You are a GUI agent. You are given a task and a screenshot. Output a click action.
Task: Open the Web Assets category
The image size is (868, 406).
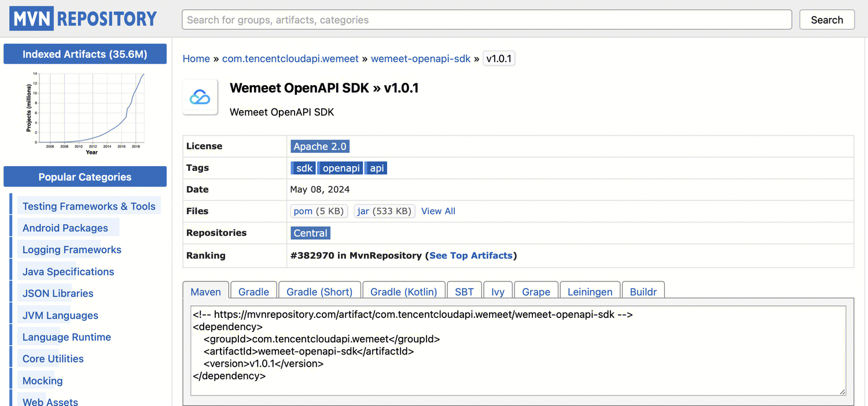[x=50, y=401]
